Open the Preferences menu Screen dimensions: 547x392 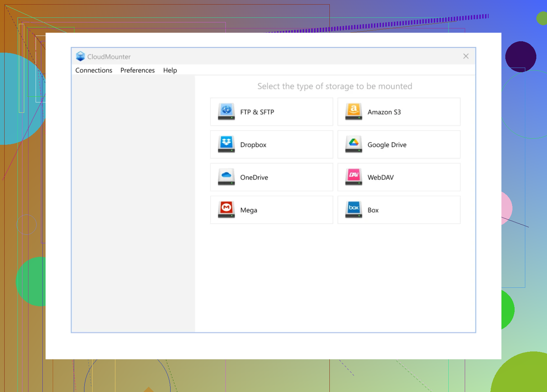click(137, 70)
